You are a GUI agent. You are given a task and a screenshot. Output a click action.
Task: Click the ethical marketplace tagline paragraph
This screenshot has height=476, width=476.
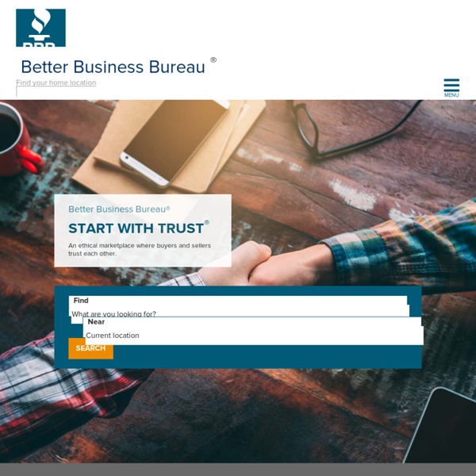pos(140,250)
